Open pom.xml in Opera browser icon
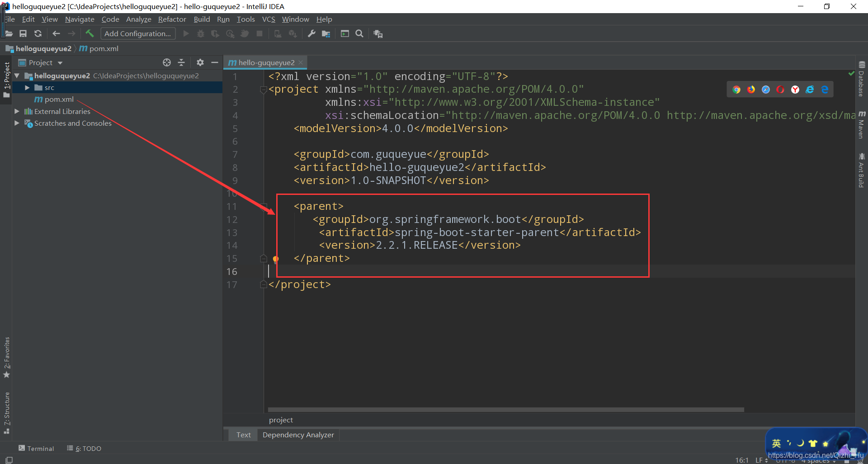The height and width of the screenshot is (464, 868). (x=780, y=90)
